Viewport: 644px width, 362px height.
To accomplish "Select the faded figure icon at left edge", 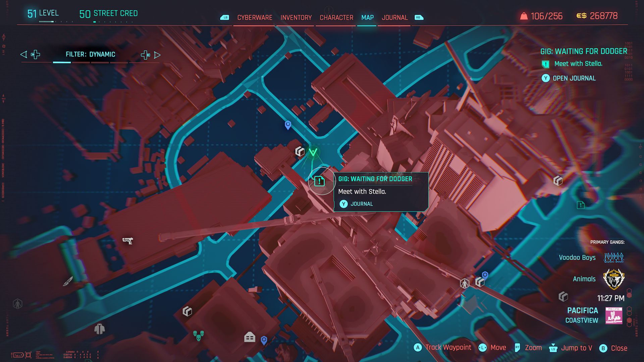I will pyautogui.click(x=17, y=304).
